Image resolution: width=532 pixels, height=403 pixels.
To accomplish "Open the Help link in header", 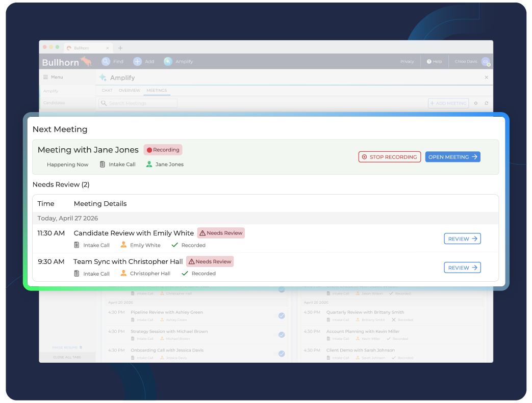I will (434, 61).
